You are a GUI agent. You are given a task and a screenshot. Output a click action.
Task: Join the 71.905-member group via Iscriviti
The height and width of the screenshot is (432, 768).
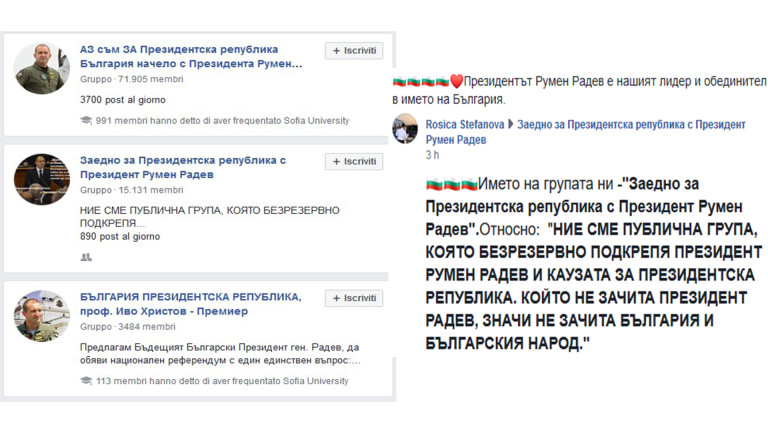coord(354,50)
